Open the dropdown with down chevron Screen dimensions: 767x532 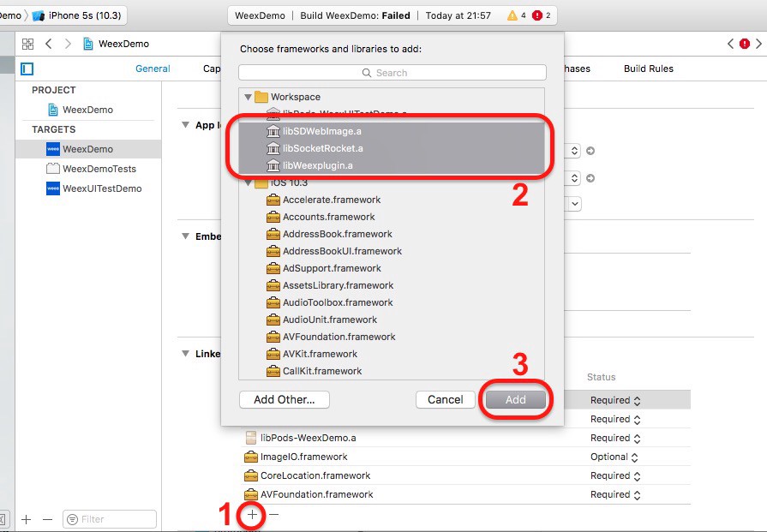coord(575,203)
